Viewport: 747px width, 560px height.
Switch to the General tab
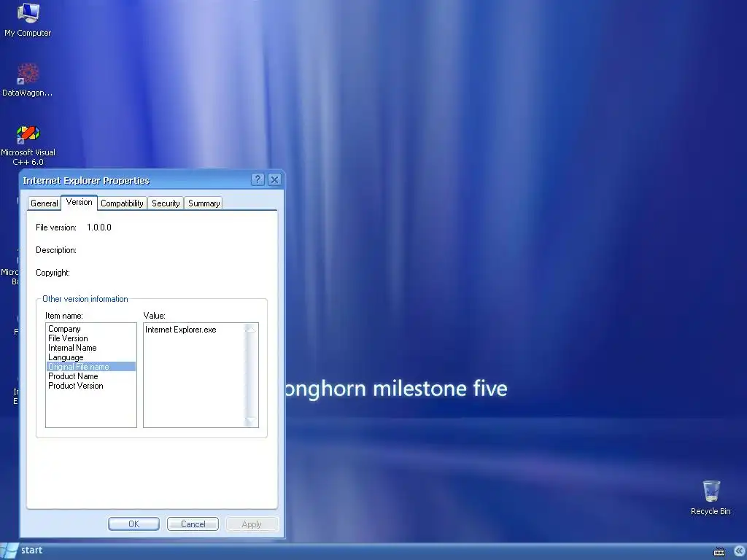coord(44,203)
